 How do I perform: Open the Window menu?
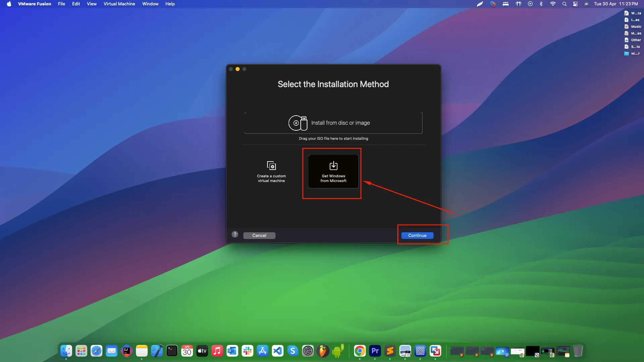(x=150, y=4)
